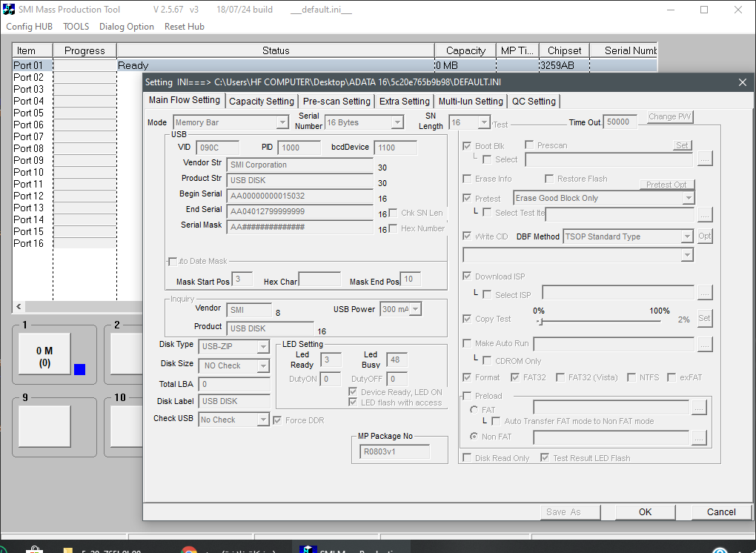756x553 pixels.
Task: Click left arrow of port list scrollbar
Action: (19, 306)
